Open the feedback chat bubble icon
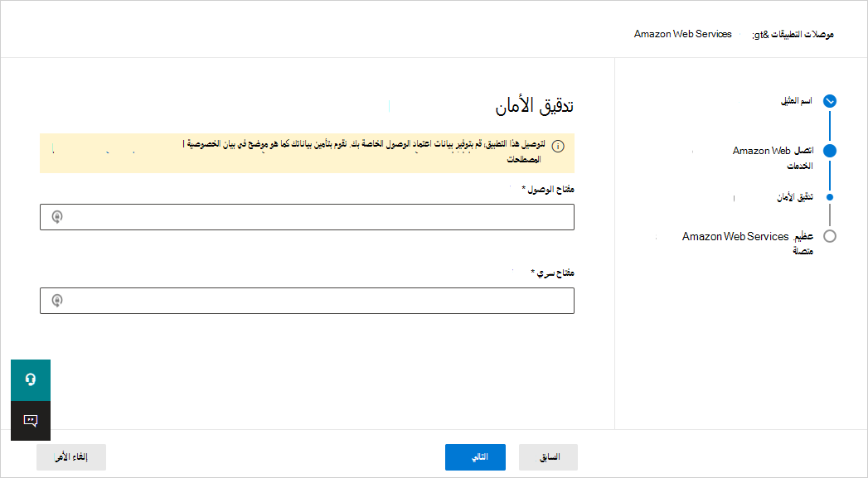This screenshot has height=478, width=868. pyautogui.click(x=31, y=421)
